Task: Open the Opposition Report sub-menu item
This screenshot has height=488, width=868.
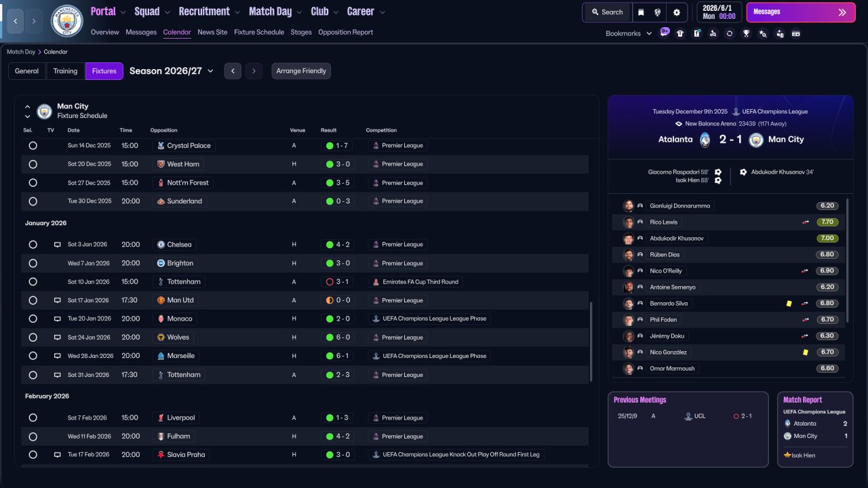Action: pos(345,33)
